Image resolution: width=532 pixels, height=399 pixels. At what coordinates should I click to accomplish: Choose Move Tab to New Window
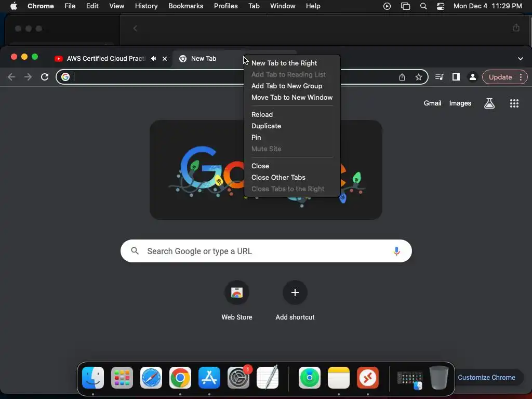coord(292,97)
